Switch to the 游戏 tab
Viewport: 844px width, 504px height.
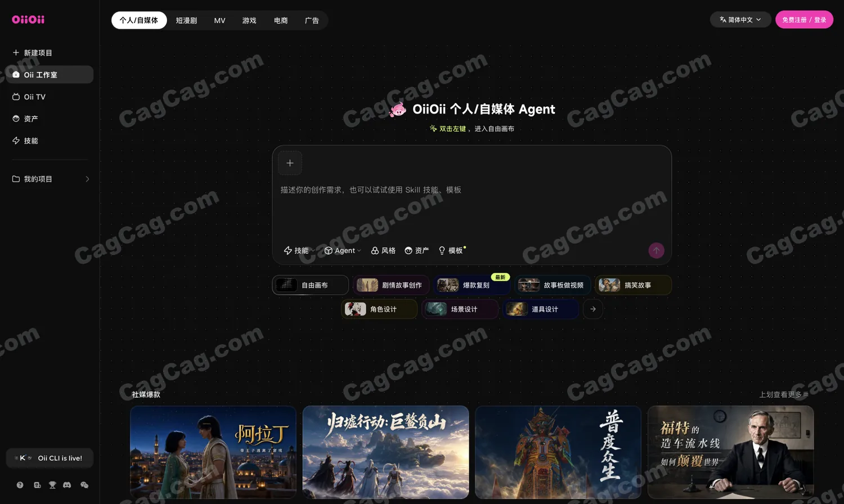tap(249, 20)
